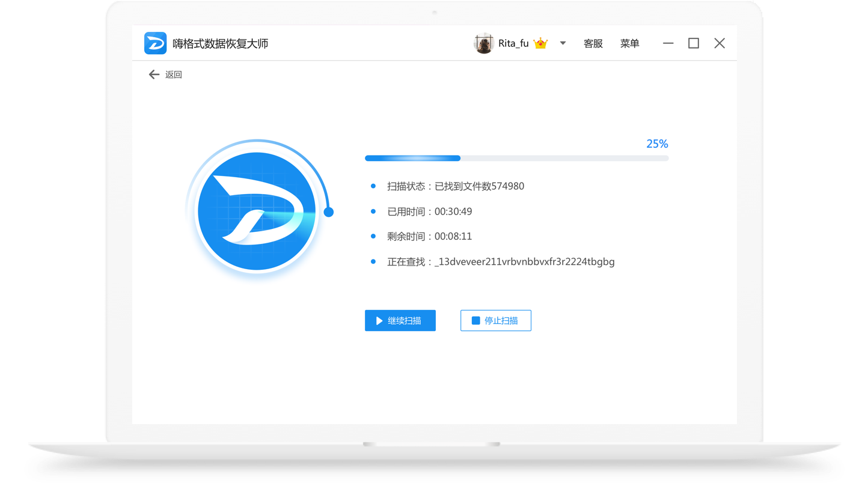Click the 停止扫描 button
This screenshot has height=483, width=868.
[x=496, y=321]
